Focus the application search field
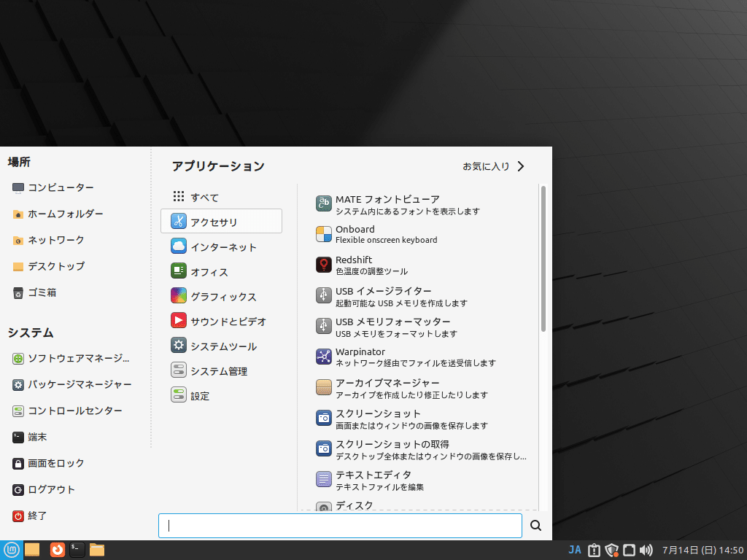The image size is (747, 560). 340,526
